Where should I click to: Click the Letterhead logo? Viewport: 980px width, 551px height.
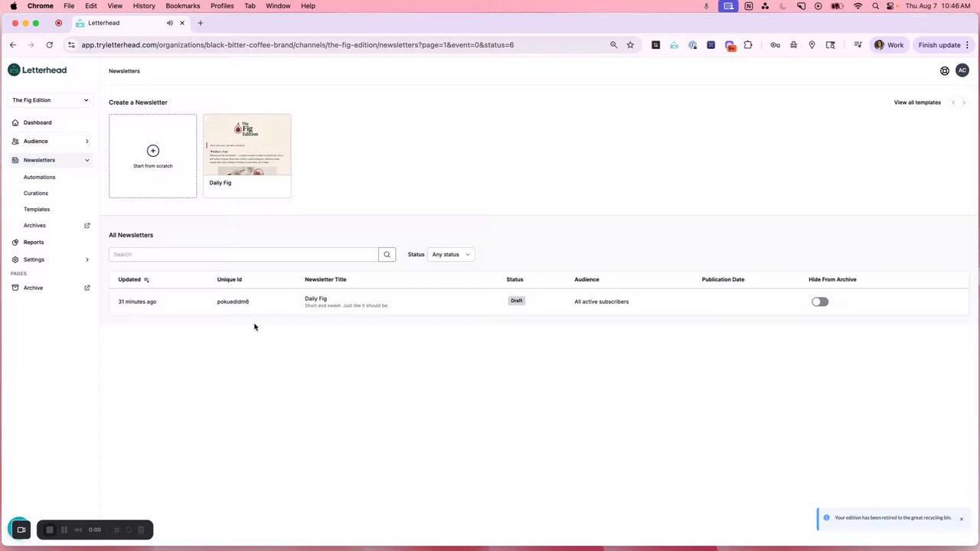(x=38, y=70)
